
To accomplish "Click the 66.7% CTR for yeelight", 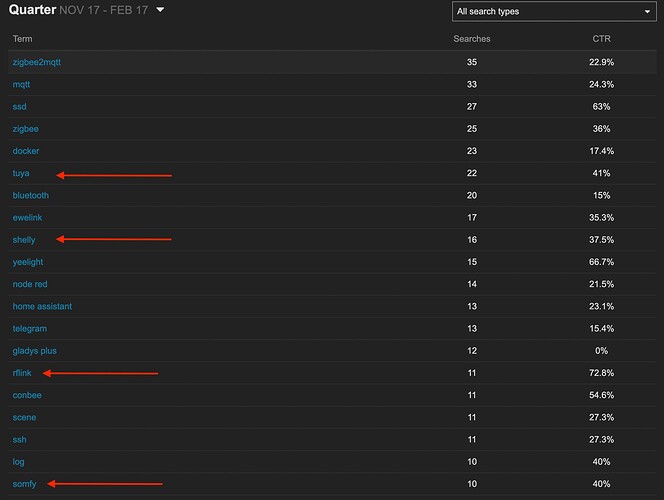I will point(601,262).
